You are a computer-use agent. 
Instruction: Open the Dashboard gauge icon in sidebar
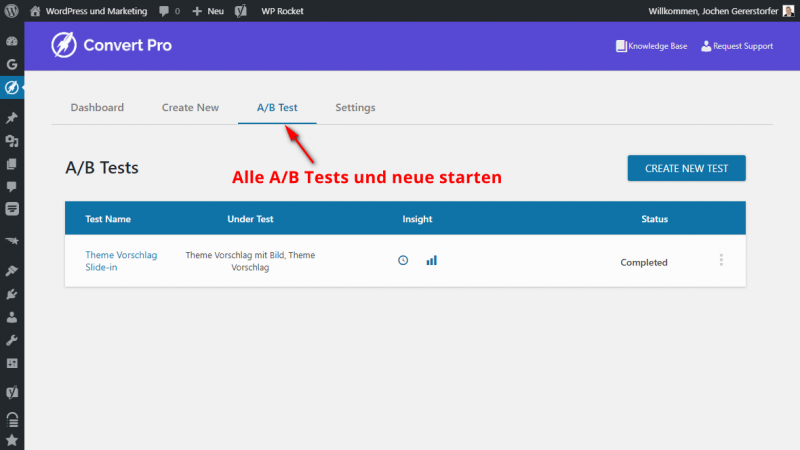(x=12, y=42)
